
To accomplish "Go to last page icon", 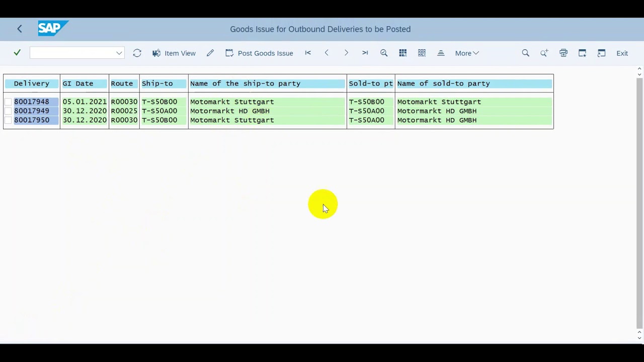I will [365, 53].
